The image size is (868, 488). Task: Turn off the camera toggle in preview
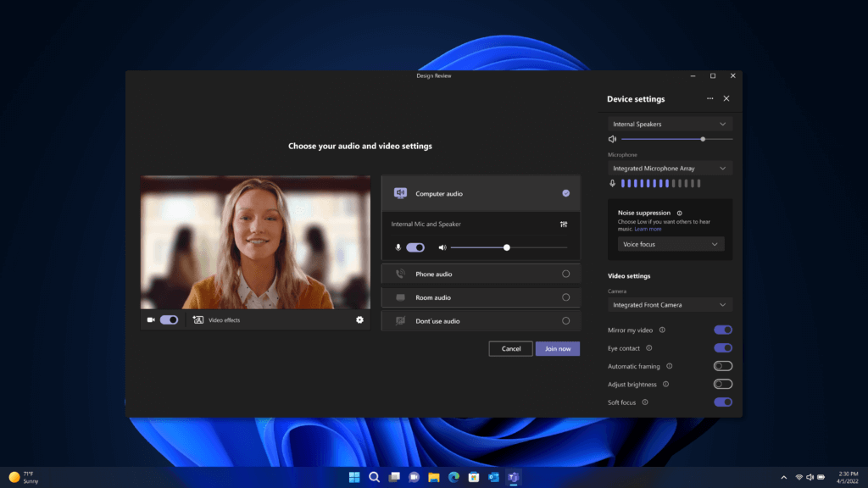[x=170, y=319]
